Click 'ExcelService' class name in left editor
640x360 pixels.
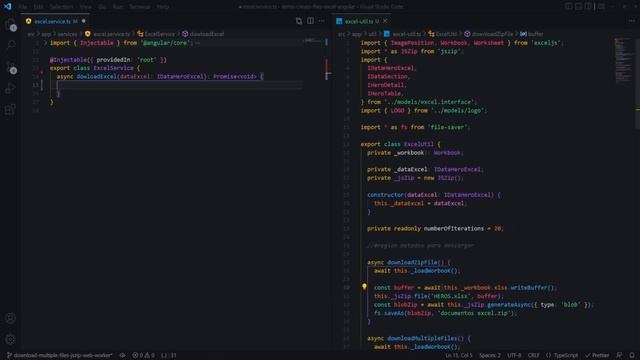pyautogui.click(x=113, y=68)
